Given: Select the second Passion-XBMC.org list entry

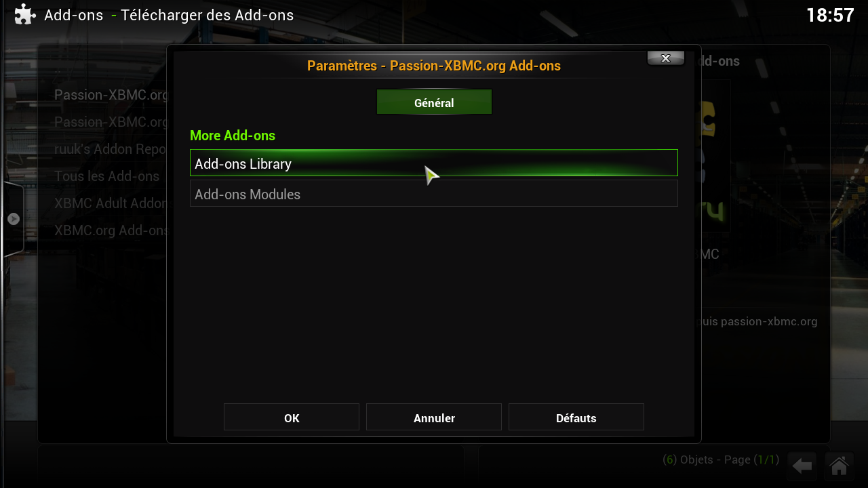Looking at the screenshot, I should 111,122.
